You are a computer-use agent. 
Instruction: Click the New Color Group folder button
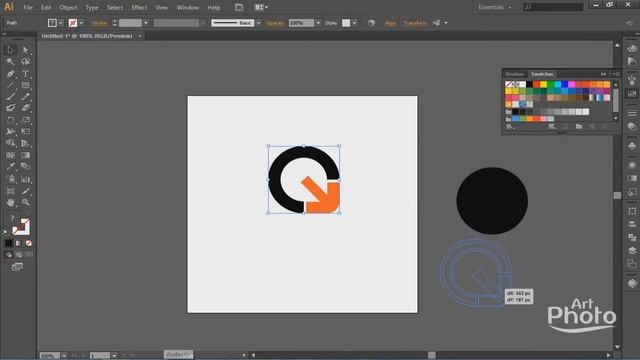pyautogui.click(x=579, y=127)
